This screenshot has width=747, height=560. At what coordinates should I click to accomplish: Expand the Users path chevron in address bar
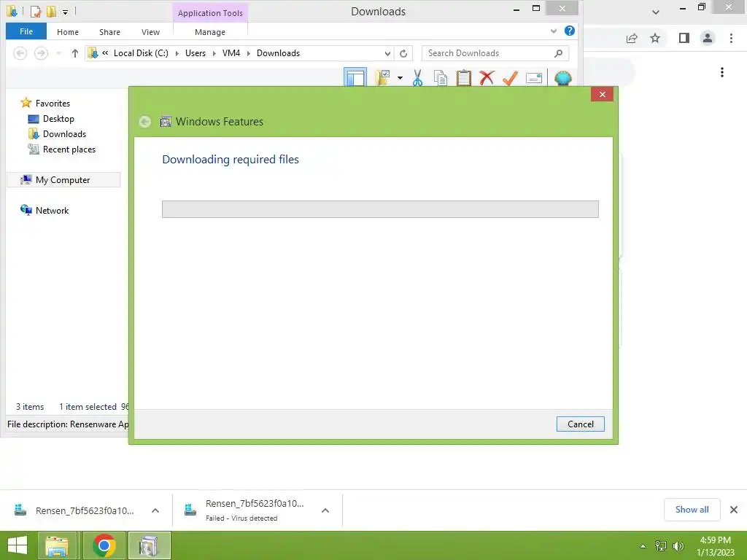coord(214,53)
